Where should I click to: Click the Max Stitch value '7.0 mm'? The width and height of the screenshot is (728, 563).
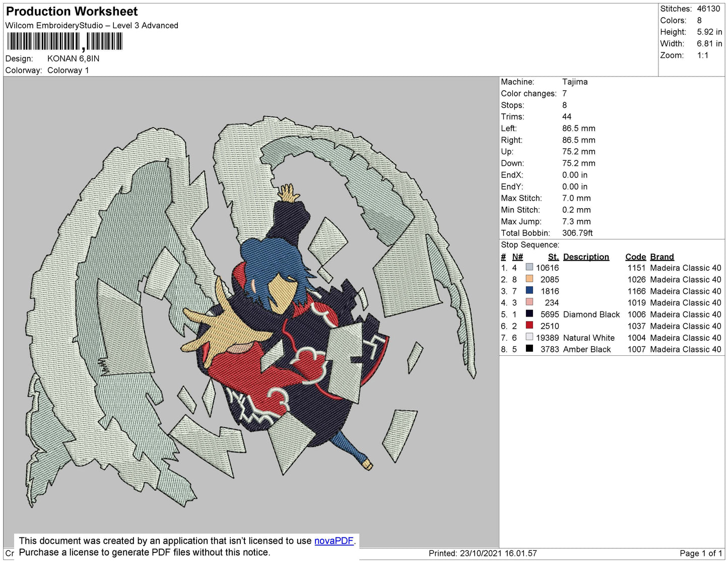[576, 198]
